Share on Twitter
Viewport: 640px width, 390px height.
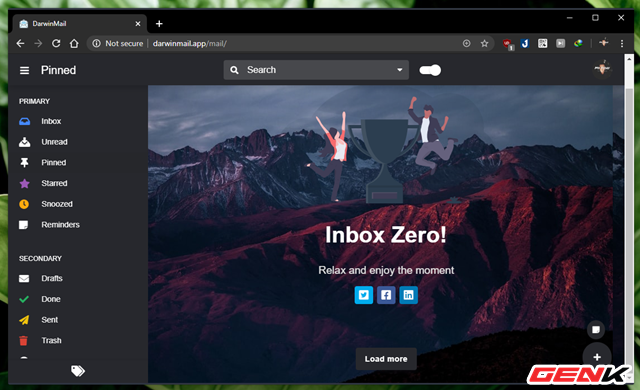click(364, 295)
